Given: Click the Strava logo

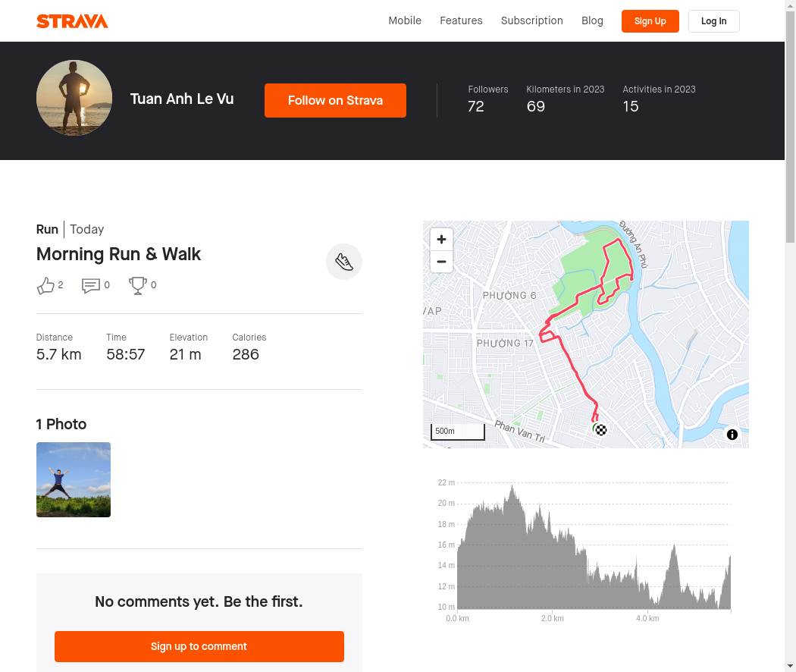Looking at the screenshot, I should coord(72,21).
